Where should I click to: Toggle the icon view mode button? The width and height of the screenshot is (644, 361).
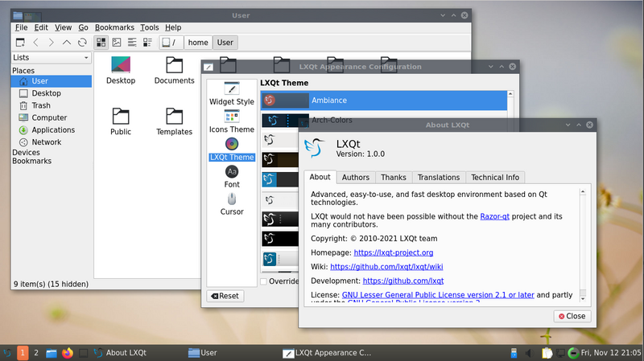click(x=101, y=42)
